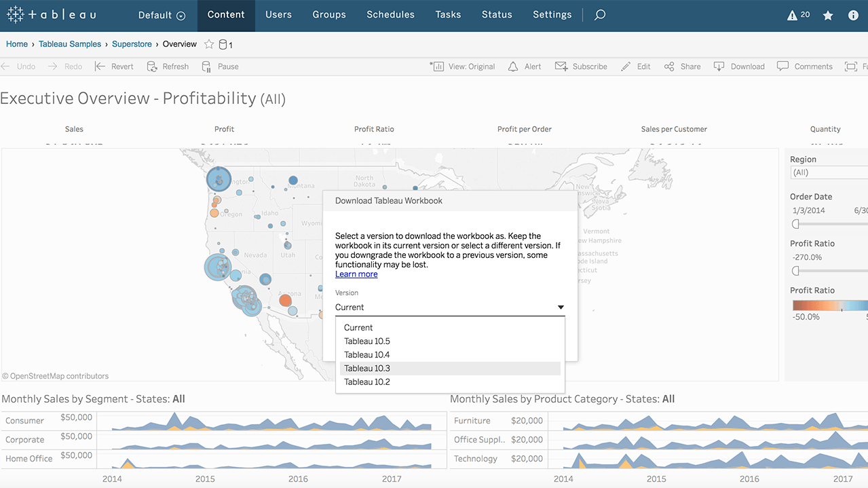Open the Region (All) filter dropdown

829,172
